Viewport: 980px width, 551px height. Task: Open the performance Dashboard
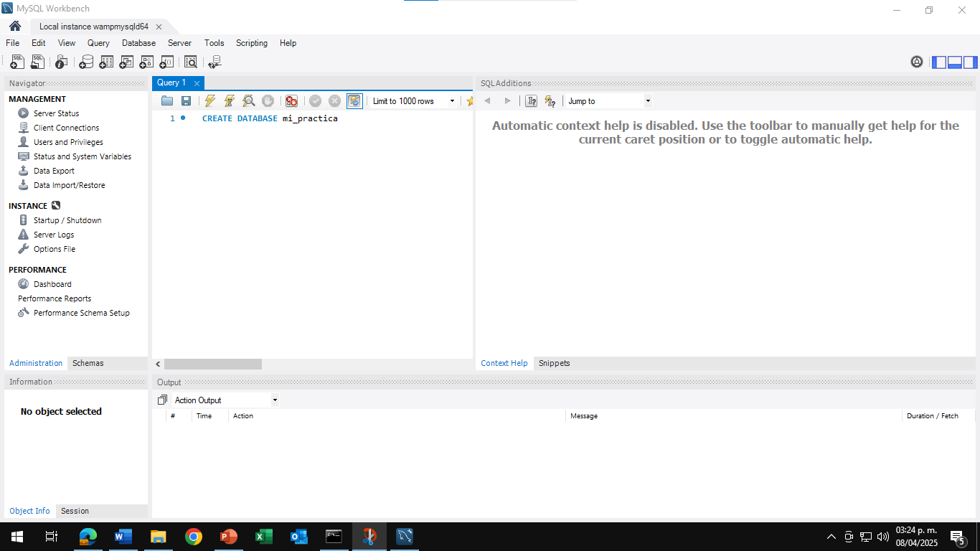click(x=52, y=284)
